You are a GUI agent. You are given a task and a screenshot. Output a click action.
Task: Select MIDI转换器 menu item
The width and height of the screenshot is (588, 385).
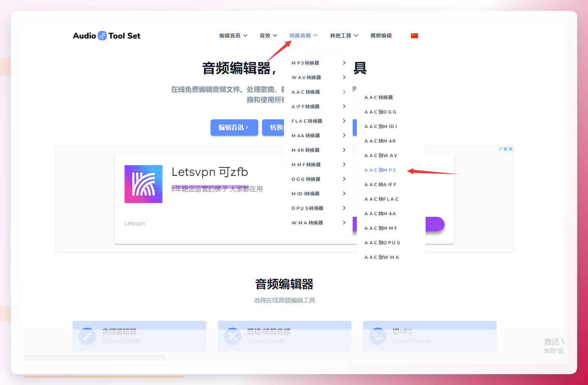click(x=305, y=193)
